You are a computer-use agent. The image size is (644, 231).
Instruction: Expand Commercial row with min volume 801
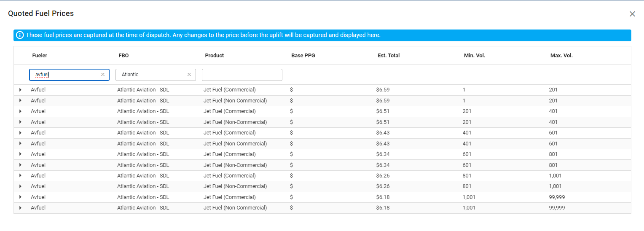[20, 176]
